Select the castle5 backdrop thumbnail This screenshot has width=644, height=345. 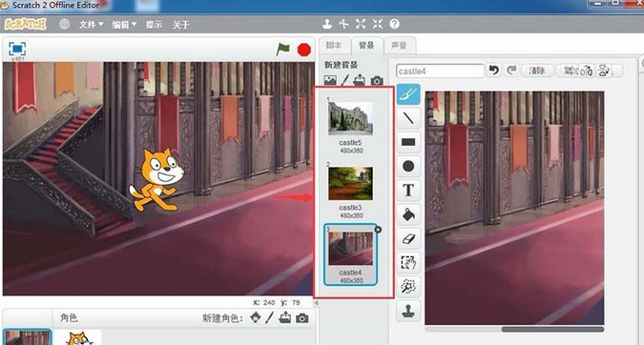(350, 118)
